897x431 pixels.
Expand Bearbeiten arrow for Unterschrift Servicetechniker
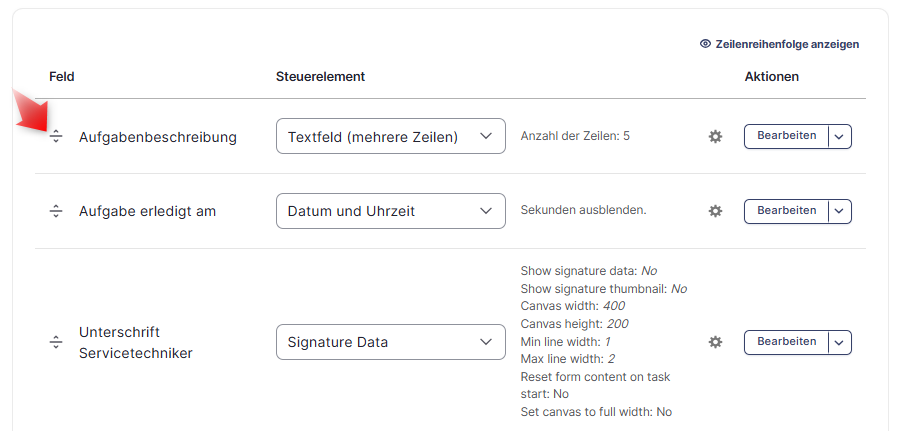tap(839, 342)
